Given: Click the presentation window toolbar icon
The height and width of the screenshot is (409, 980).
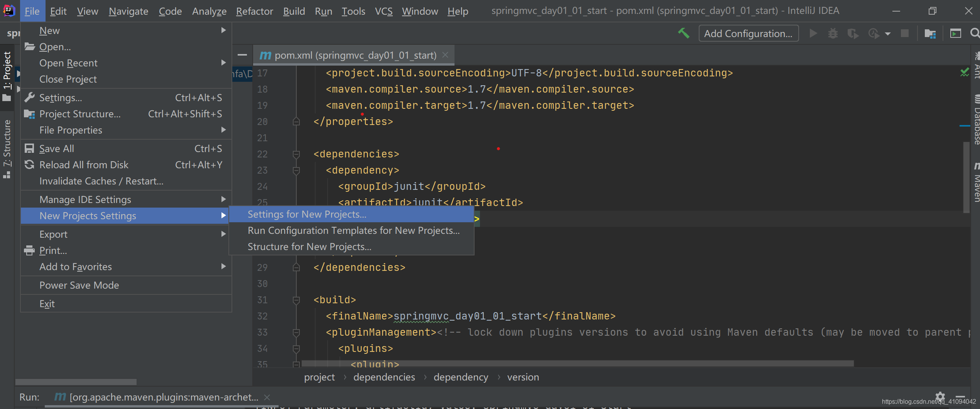Looking at the screenshot, I should pyautogui.click(x=955, y=34).
